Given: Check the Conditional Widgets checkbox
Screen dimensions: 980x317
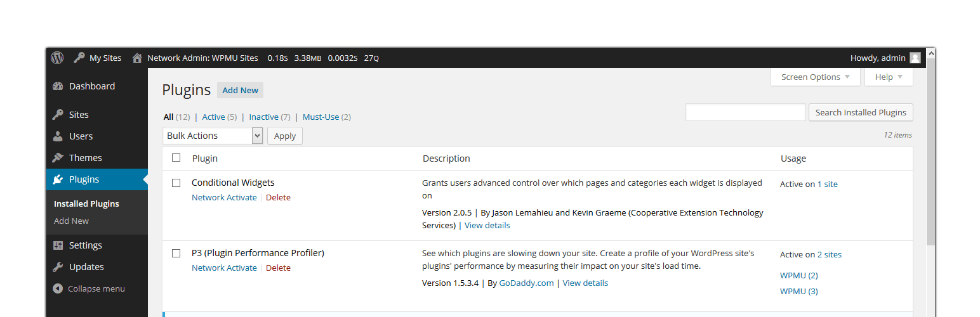Looking at the screenshot, I should coord(176,183).
